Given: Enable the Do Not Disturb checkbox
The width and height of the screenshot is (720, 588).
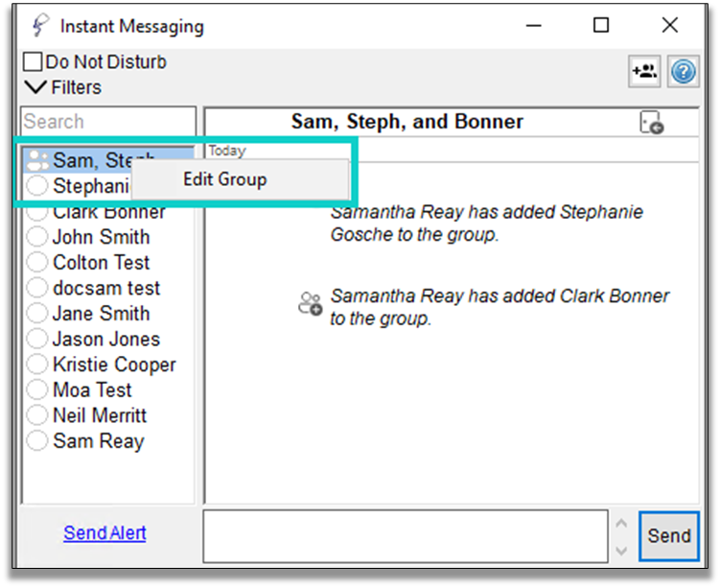Looking at the screenshot, I should pyautogui.click(x=33, y=62).
